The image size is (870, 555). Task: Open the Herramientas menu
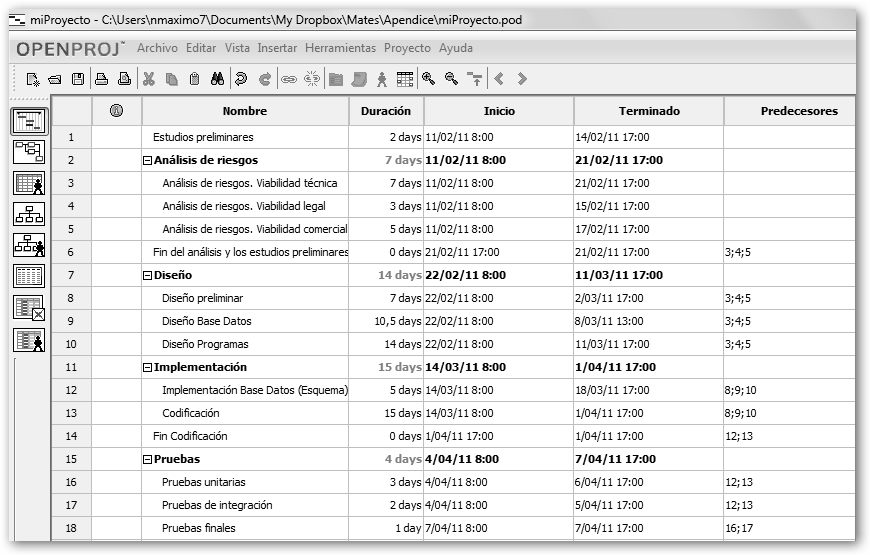point(340,48)
